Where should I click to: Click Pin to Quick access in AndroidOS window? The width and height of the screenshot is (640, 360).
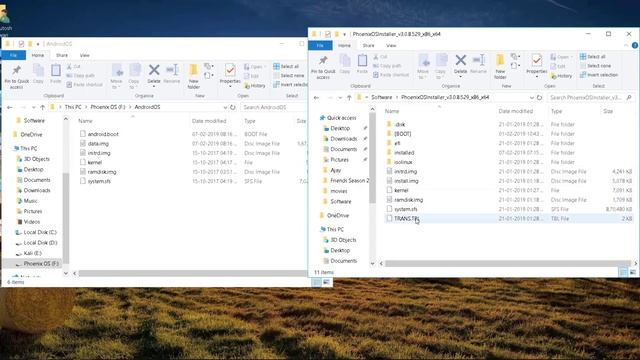pyautogui.click(x=17, y=76)
